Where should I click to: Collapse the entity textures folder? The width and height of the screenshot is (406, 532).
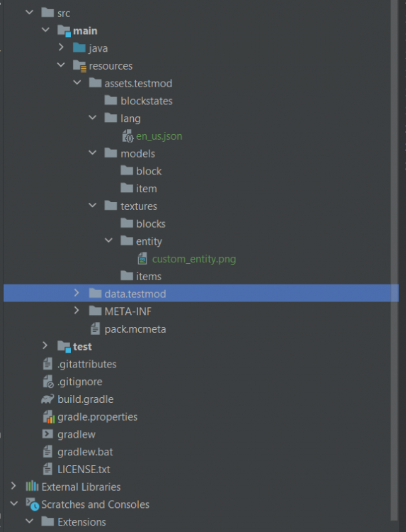tap(108, 240)
